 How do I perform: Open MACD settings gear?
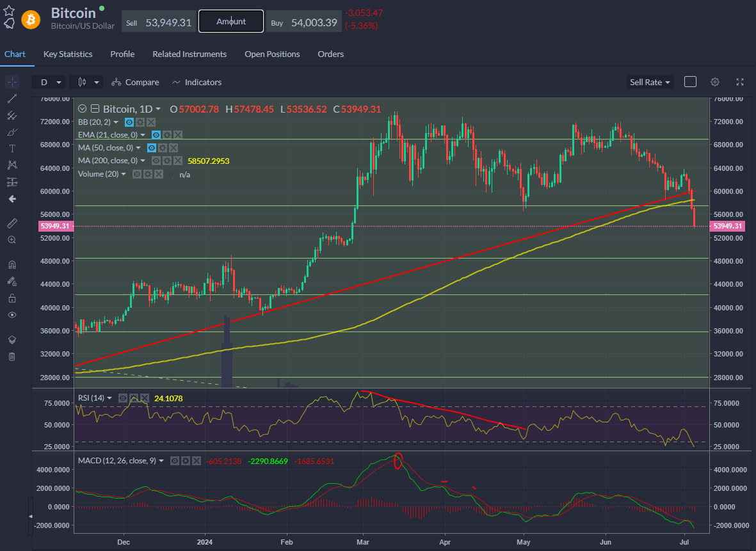(x=185, y=461)
